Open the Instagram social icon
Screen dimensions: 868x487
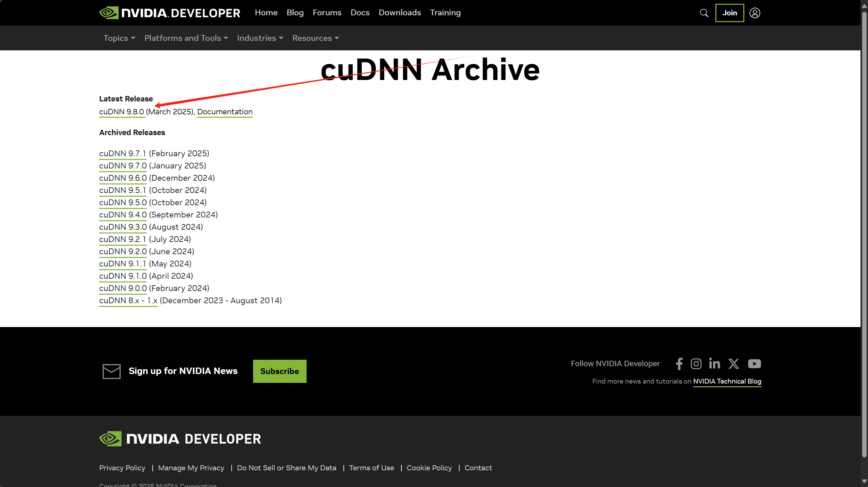[696, 364]
